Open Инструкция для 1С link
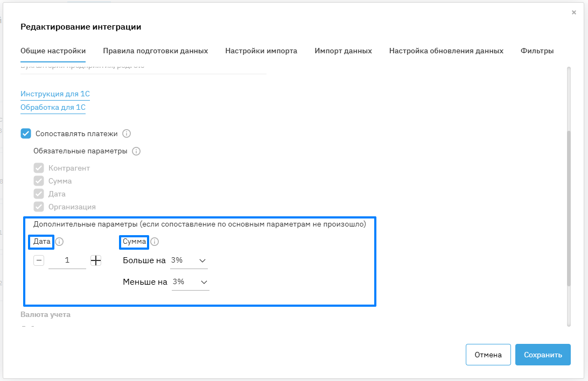588x381 pixels. click(x=55, y=94)
